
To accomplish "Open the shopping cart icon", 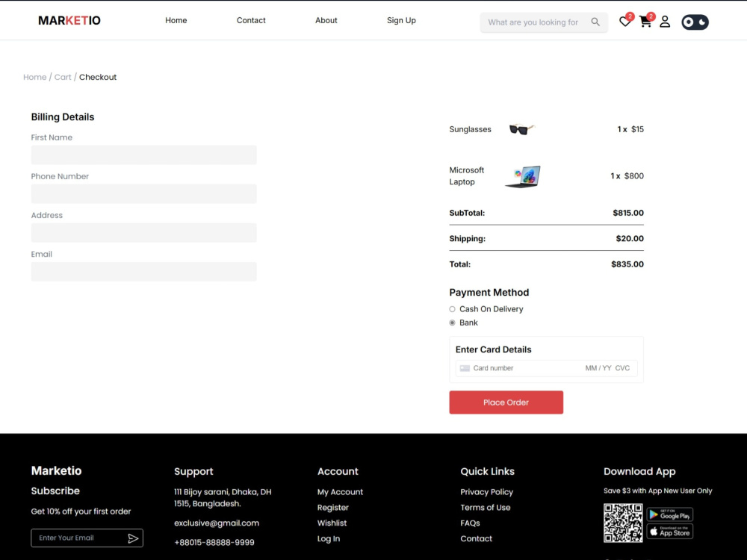I will (645, 22).
